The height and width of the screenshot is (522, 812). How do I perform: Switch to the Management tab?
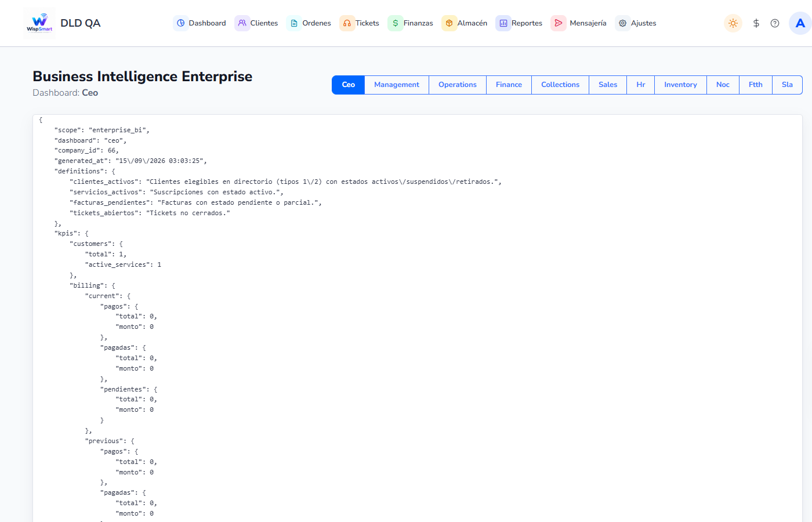[397, 85]
